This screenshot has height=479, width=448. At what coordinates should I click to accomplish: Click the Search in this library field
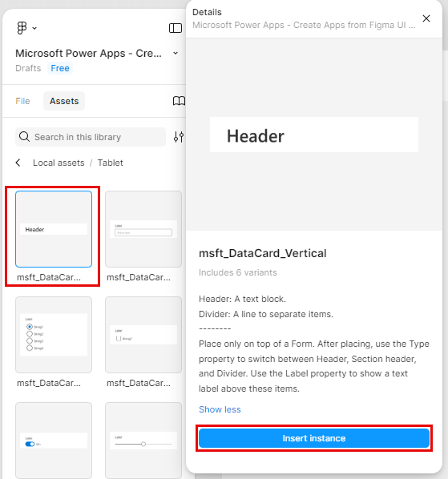point(91,137)
